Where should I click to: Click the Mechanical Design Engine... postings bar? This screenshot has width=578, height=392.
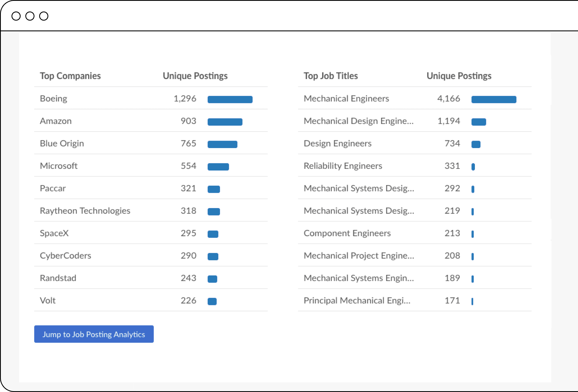479,122
